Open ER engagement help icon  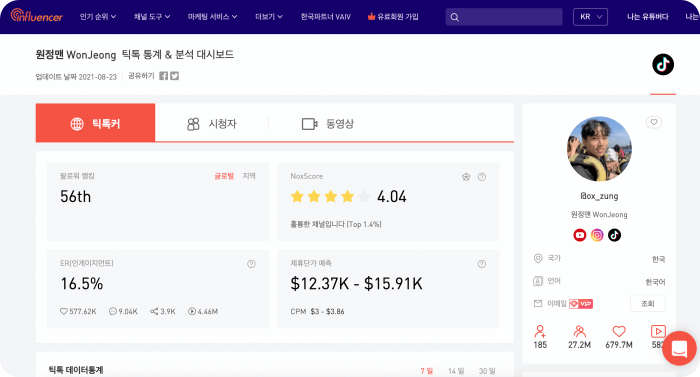tap(251, 264)
